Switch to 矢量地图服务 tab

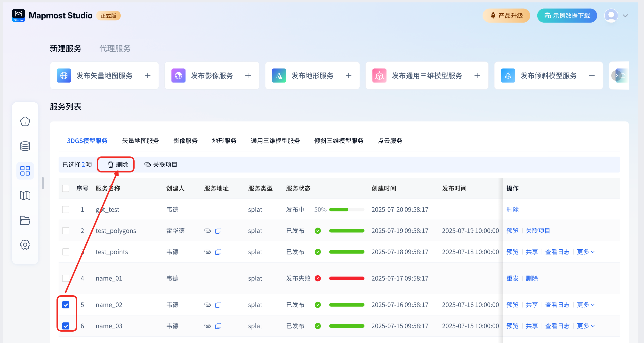140,141
